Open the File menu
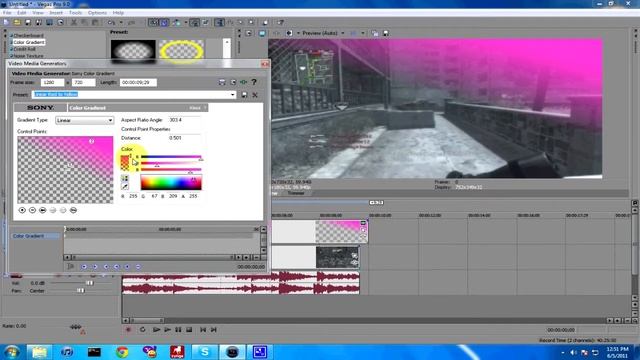The width and height of the screenshot is (640, 360). [x=7, y=13]
